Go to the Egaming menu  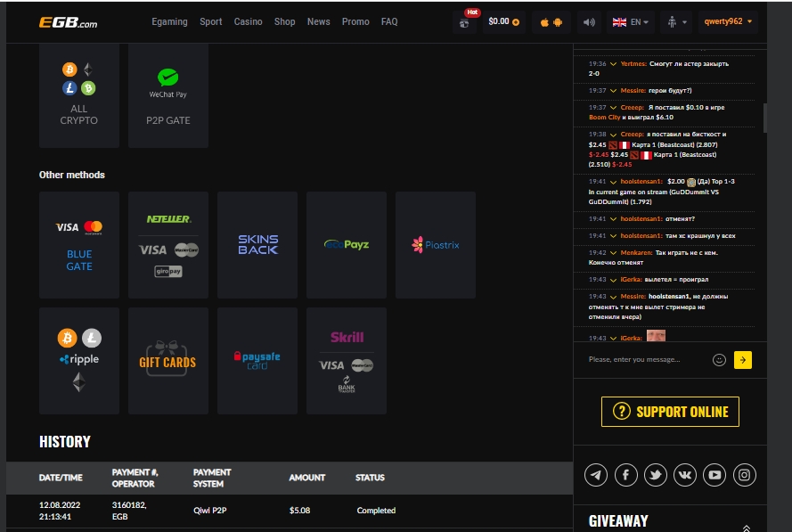[x=169, y=21]
